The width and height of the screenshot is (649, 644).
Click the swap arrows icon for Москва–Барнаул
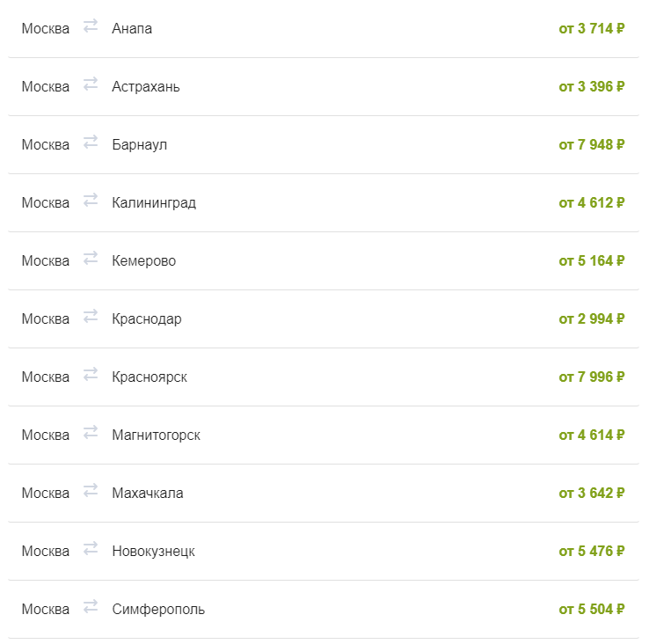tap(91, 142)
